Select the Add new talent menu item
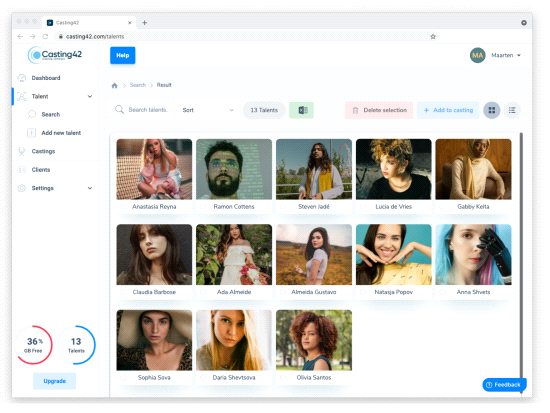 [x=61, y=133]
